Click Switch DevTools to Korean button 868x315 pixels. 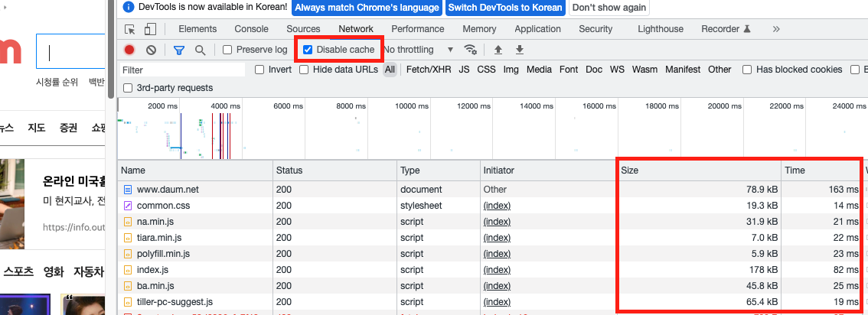505,8
